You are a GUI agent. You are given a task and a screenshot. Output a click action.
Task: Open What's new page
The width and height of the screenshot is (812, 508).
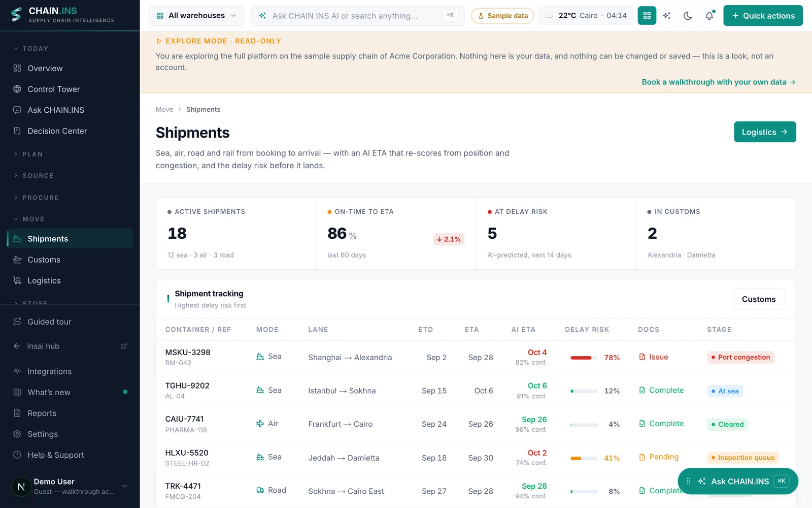[70, 392]
